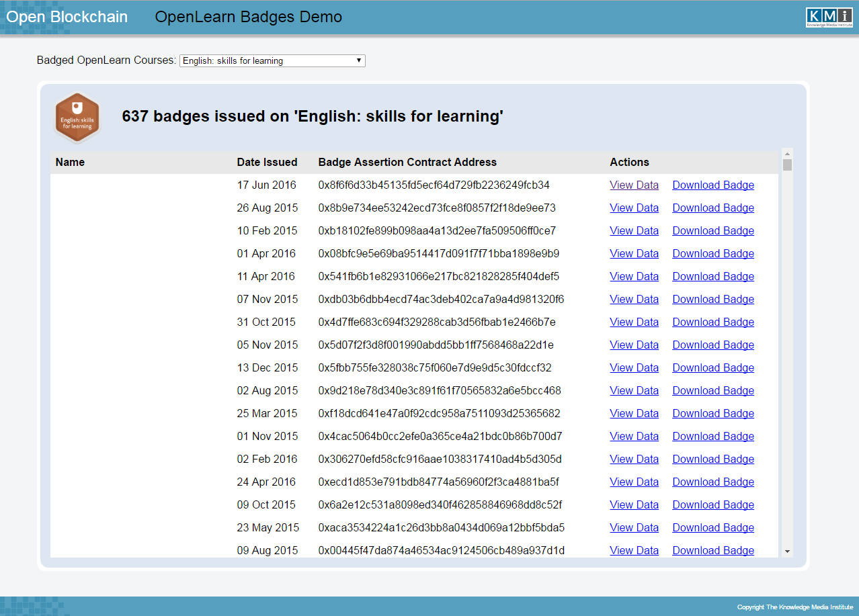Image resolution: width=859 pixels, height=616 pixels.
Task: Click the English skills for learning badge icon
Action: click(x=77, y=118)
